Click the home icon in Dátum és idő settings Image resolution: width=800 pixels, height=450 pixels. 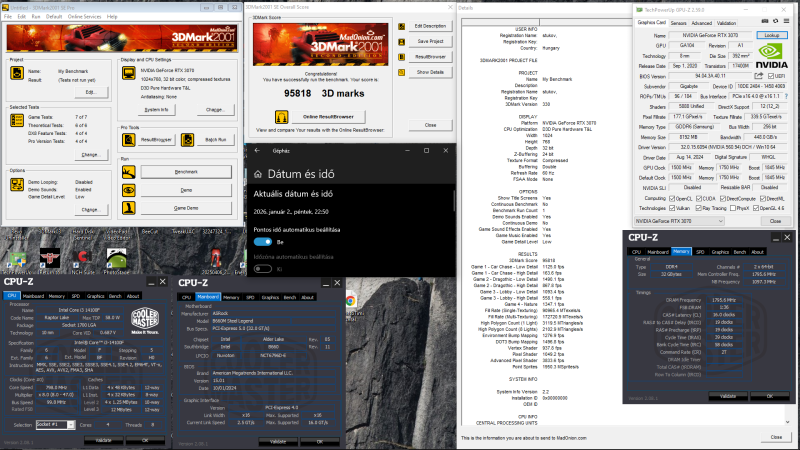[258, 174]
